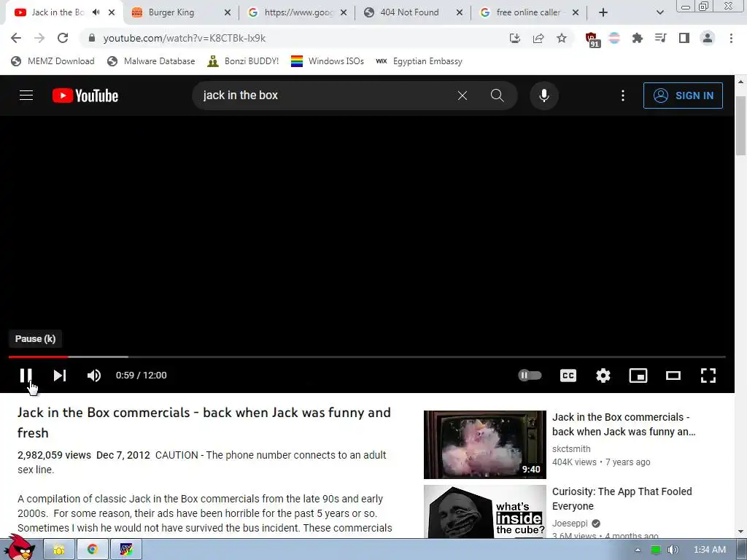Switch to https://www.goog tab
Image resolution: width=747 pixels, height=560 pixels.
298,12
